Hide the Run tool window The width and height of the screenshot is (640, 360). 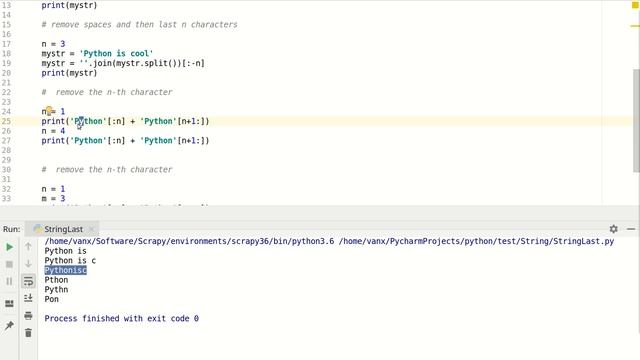[x=631, y=229]
